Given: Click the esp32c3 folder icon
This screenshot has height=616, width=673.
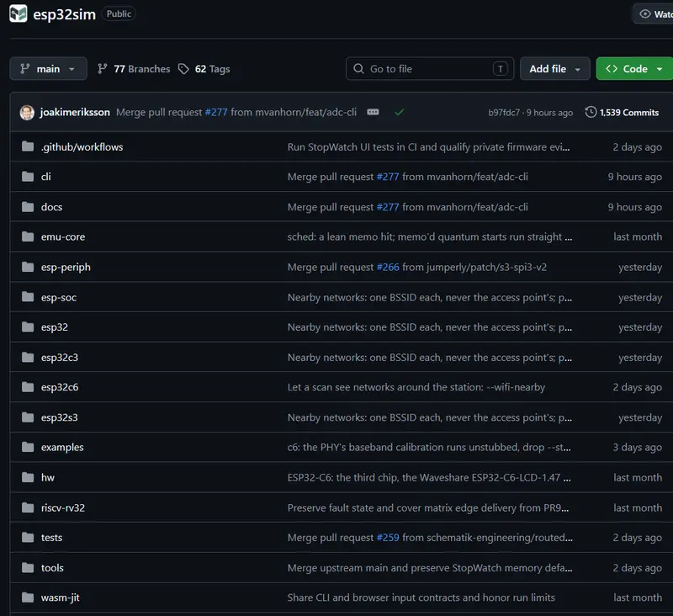Looking at the screenshot, I should pyautogui.click(x=28, y=357).
